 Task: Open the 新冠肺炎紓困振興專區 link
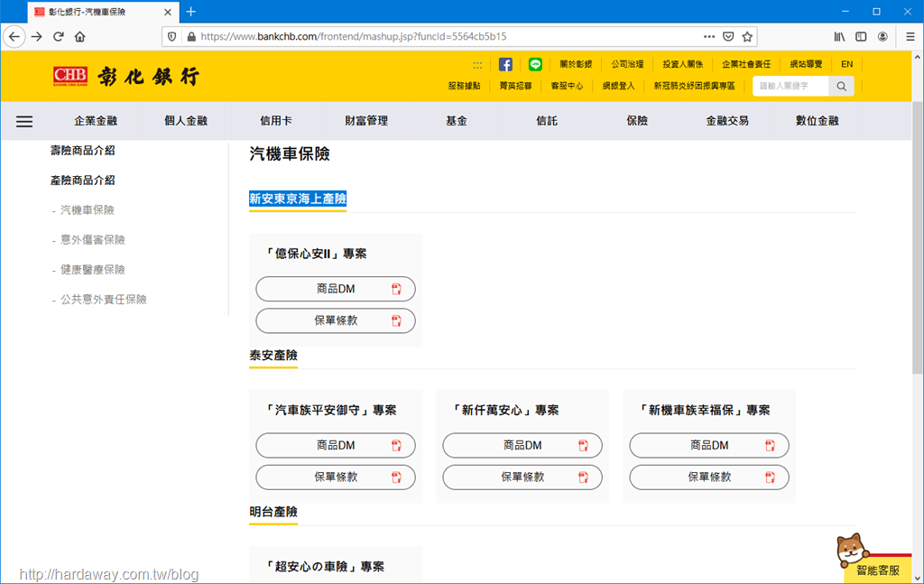(694, 86)
